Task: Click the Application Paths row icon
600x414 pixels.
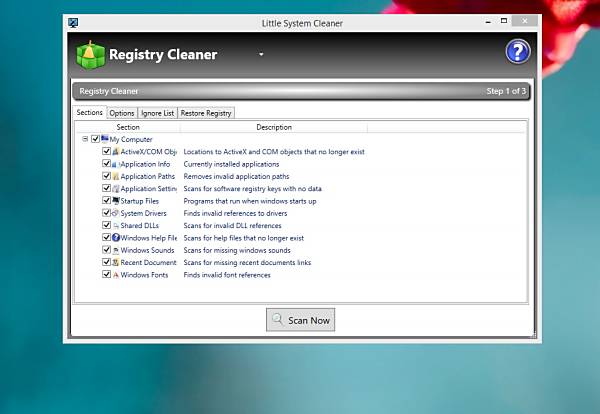Action: [x=116, y=176]
